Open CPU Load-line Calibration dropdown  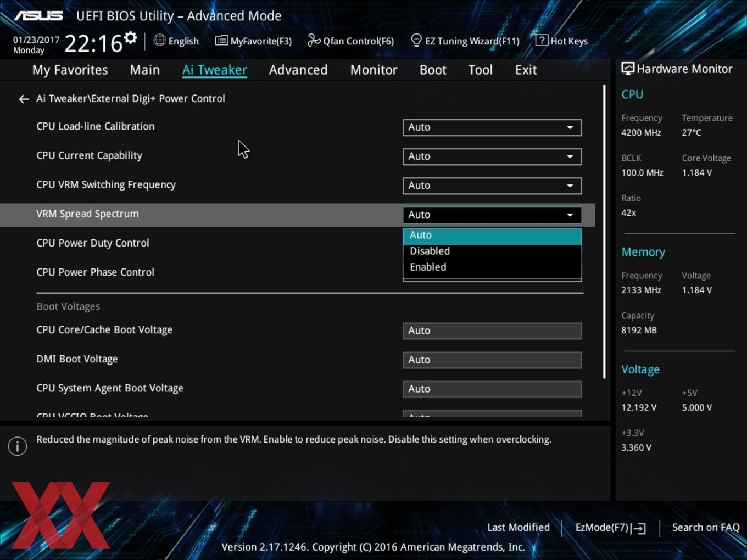click(x=492, y=127)
